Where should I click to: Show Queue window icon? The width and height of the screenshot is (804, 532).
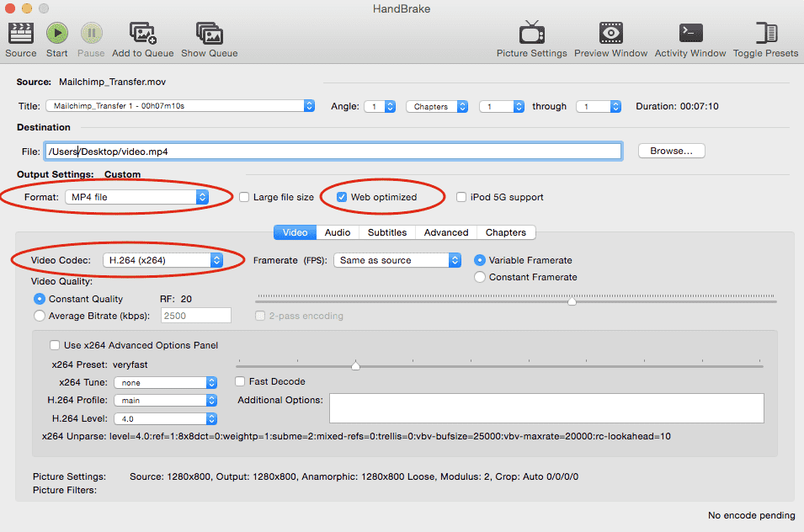[x=209, y=34]
